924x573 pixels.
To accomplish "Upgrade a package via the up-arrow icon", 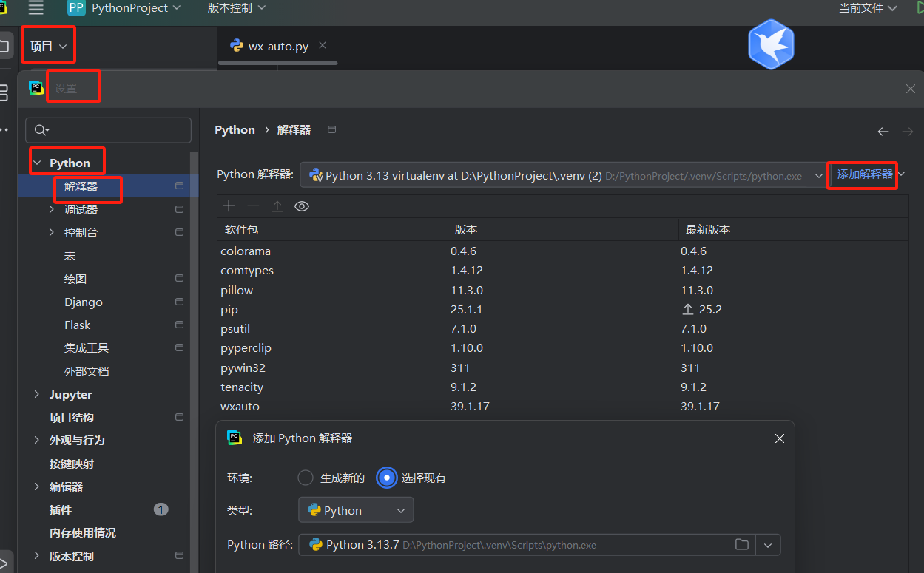I will click(277, 206).
